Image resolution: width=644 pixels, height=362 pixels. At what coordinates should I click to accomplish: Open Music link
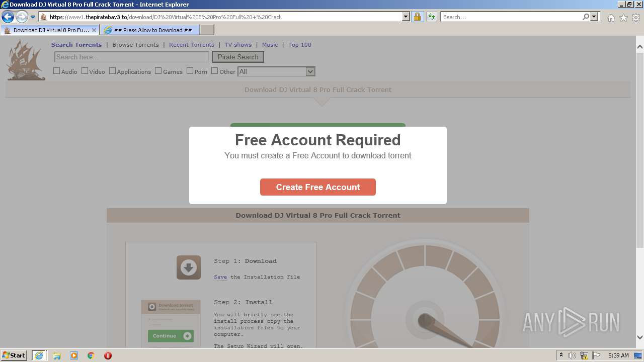pos(270,45)
